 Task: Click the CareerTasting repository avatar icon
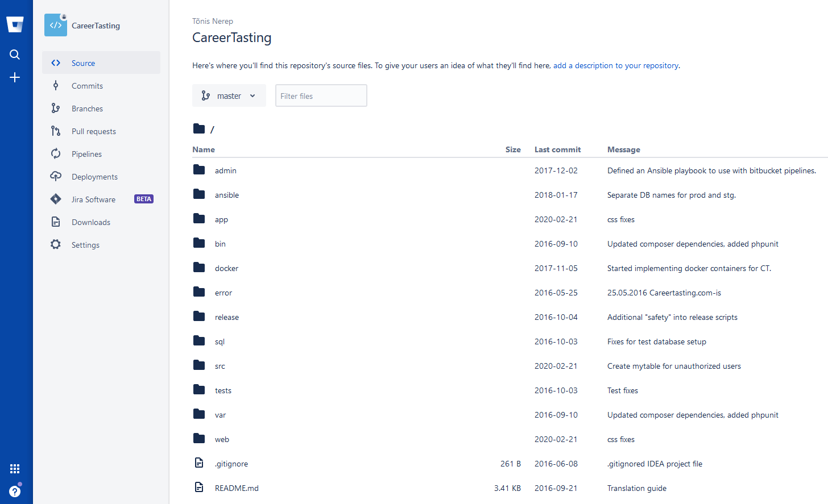click(x=56, y=25)
